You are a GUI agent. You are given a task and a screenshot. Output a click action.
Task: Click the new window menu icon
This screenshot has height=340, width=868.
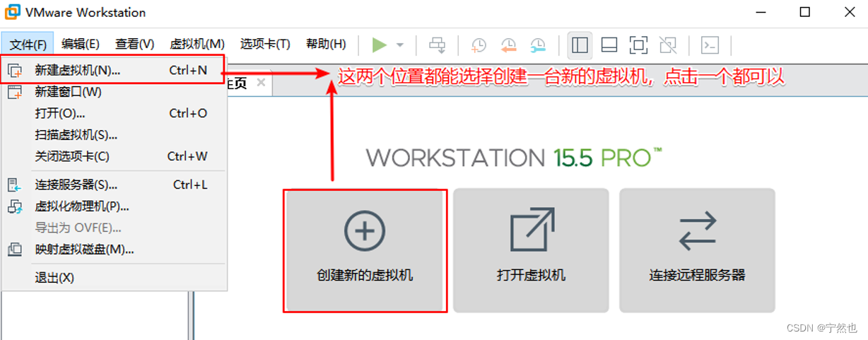14,92
